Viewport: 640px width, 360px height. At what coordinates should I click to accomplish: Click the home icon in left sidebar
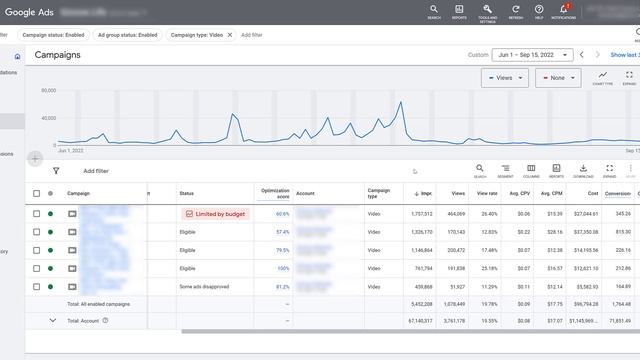pos(17,56)
